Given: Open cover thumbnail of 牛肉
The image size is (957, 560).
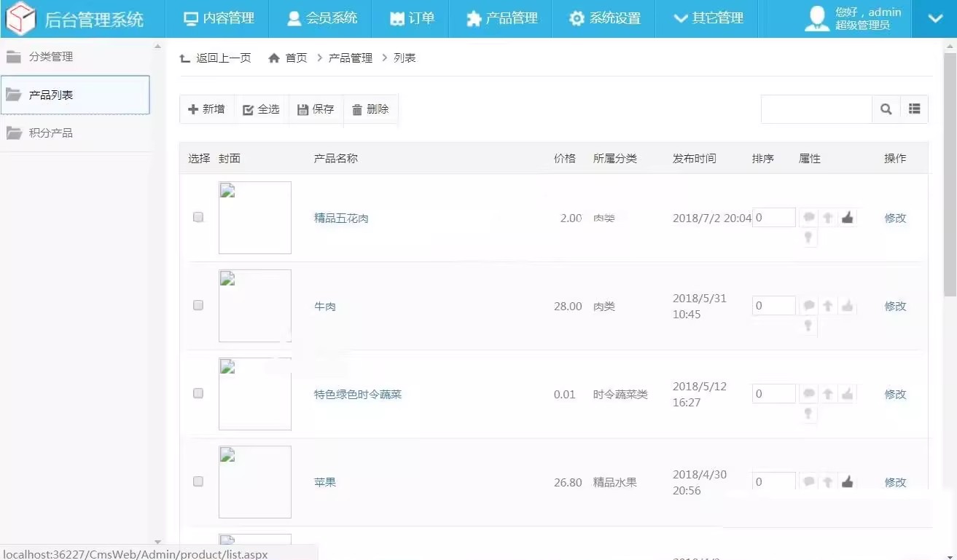Looking at the screenshot, I should point(255,306).
